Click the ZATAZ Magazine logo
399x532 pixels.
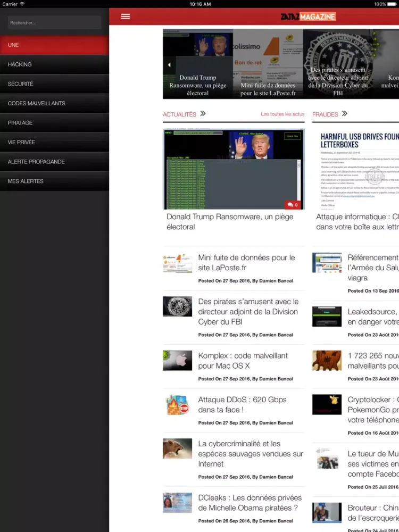pos(308,16)
